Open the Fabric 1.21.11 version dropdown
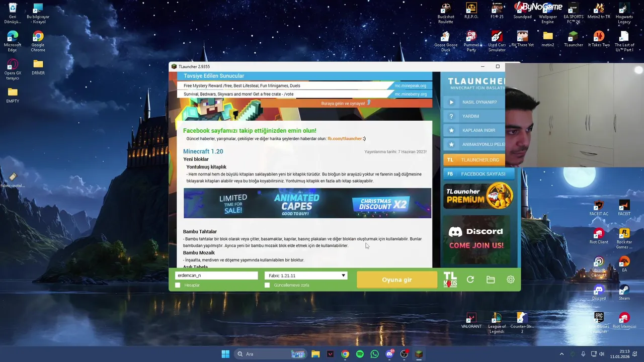 pyautogui.click(x=306, y=276)
